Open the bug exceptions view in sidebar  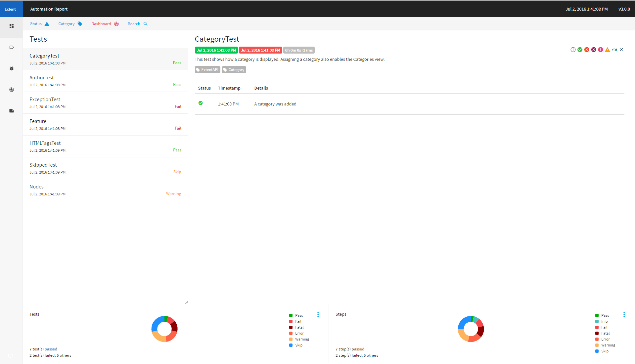coord(12,68)
